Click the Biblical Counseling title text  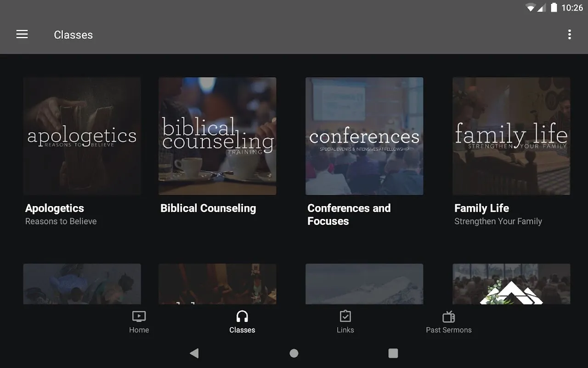pyautogui.click(x=208, y=208)
